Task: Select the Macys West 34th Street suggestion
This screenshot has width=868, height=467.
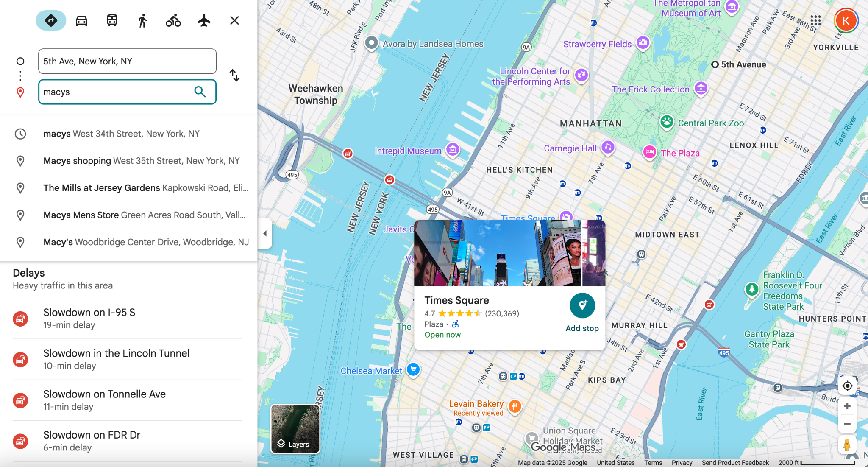Action: point(122,134)
